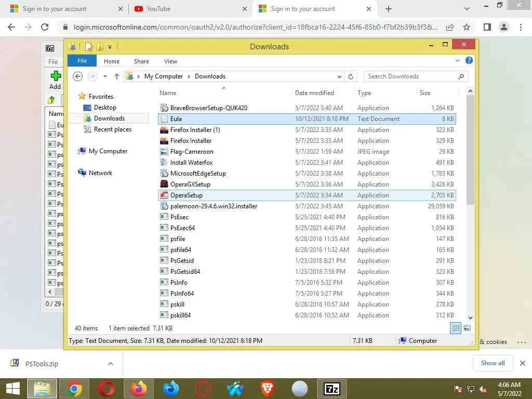532x399 pixels.
Task: Click the search magnifier in Search Downloads
Action: (x=461, y=76)
